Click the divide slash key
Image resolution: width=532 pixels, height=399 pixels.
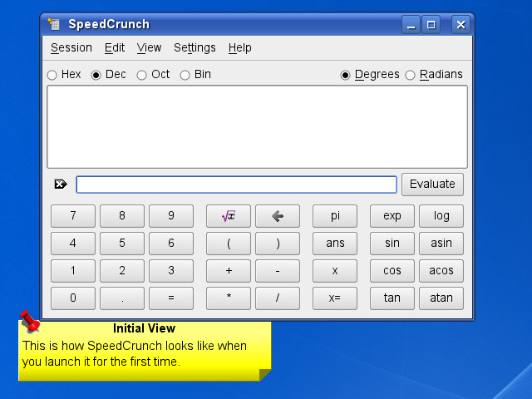point(278,298)
